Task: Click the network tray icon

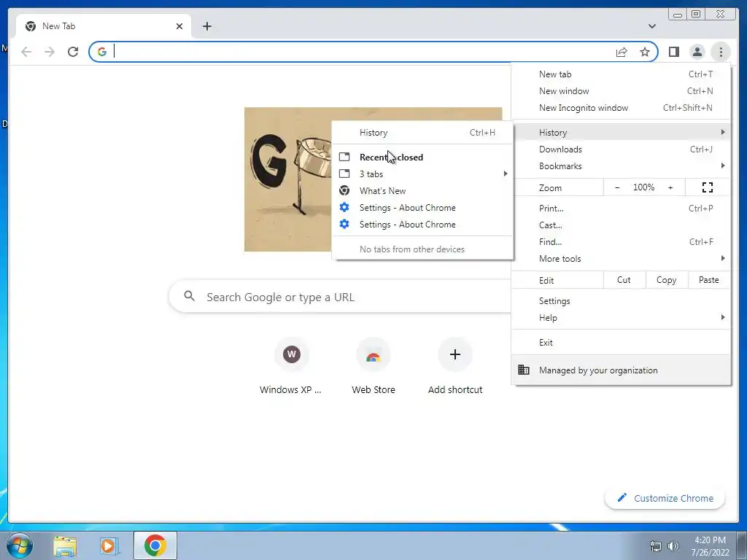Action: click(656, 546)
